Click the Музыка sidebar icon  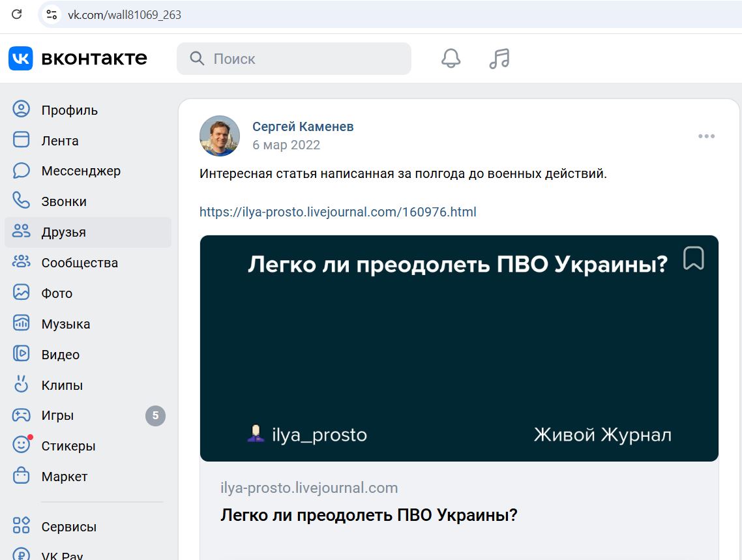pyautogui.click(x=21, y=323)
